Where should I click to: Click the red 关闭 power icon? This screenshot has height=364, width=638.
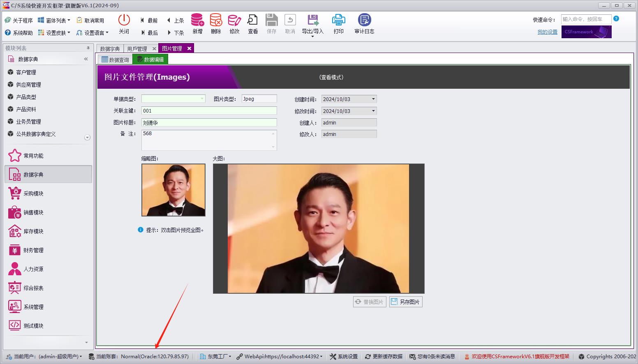coord(124,20)
